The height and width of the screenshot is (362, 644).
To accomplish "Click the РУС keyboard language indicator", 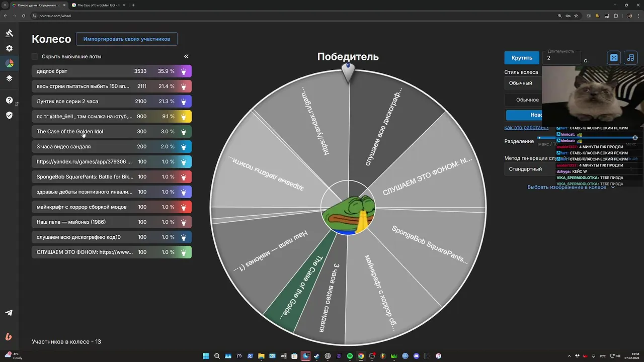I will coord(603,356).
